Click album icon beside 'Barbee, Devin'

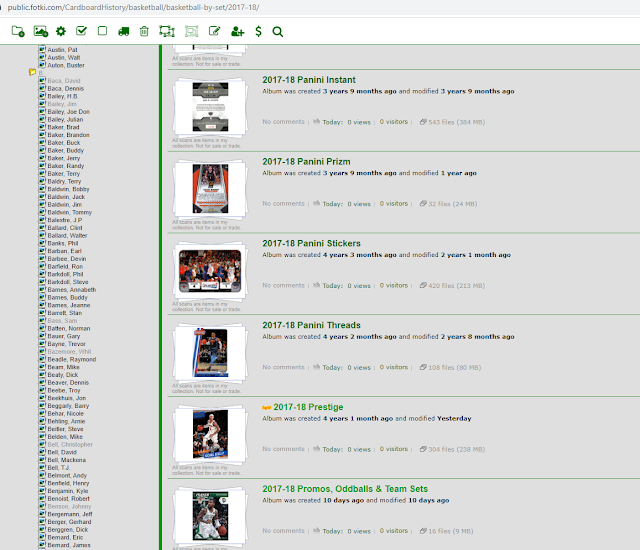[42, 259]
